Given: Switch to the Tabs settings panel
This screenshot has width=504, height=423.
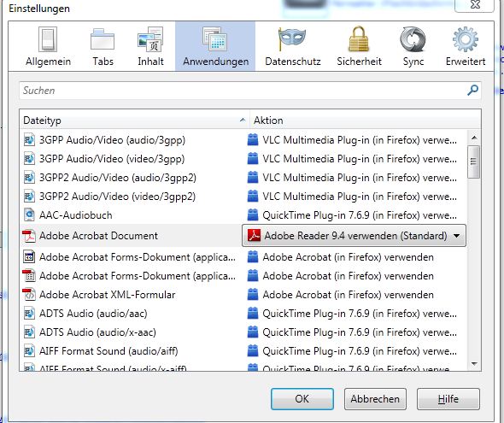Looking at the screenshot, I should click(x=103, y=47).
